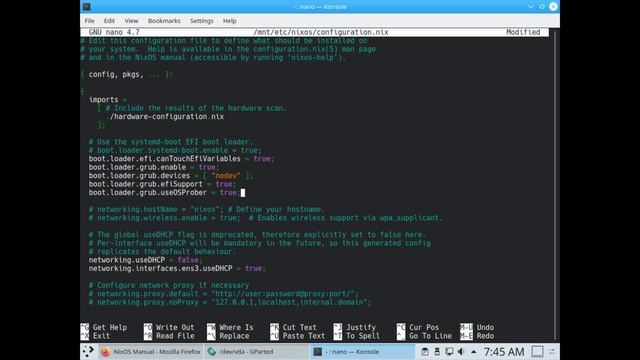Open the clipboard tray icon

(424, 351)
